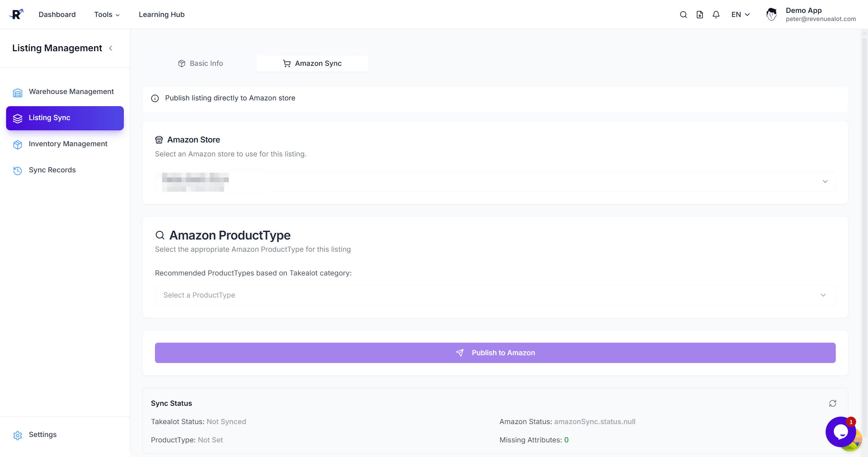Select the Amazon Sync tab
The width and height of the screenshot is (868, 457).
tap(312, 63)
